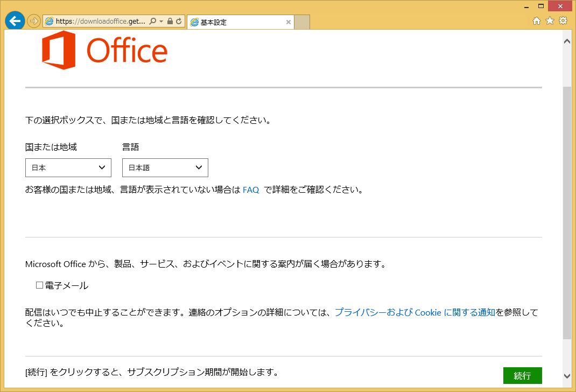Image resolution: width=576 pixels, height=392 pixels.
Task: Open favorites star icon
Action: 550,21
